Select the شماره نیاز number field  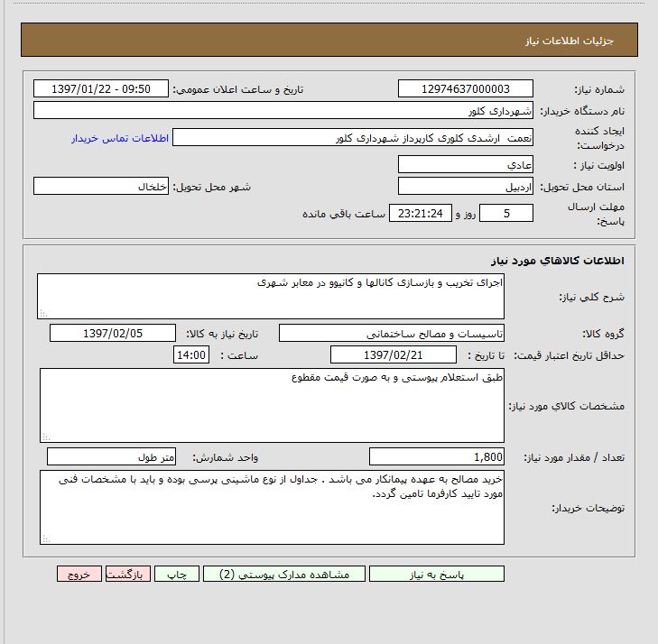465,88
